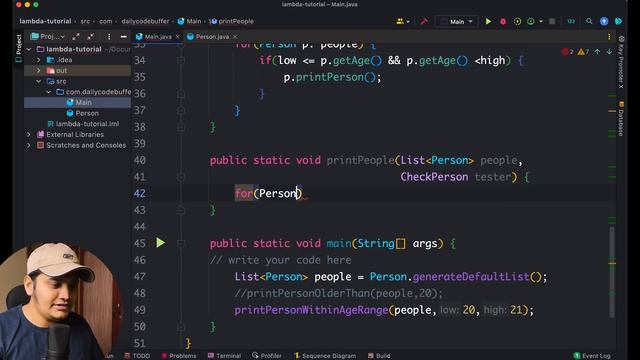Click the Profiler run icon in toolbar

(x=531, y=21)
